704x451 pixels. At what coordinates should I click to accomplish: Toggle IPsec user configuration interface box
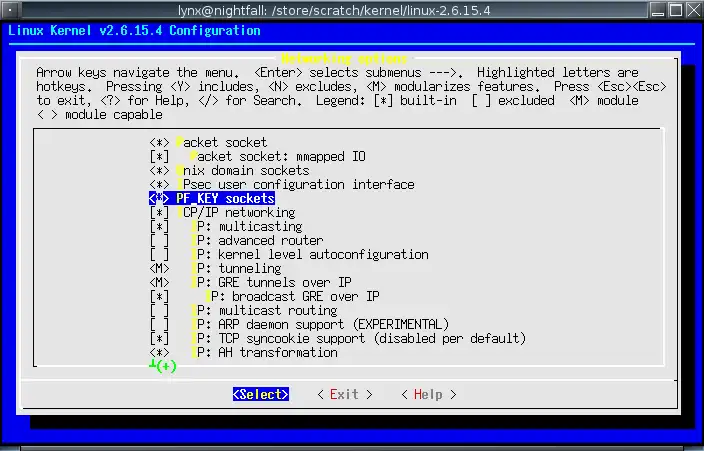[x=159, y=185]
